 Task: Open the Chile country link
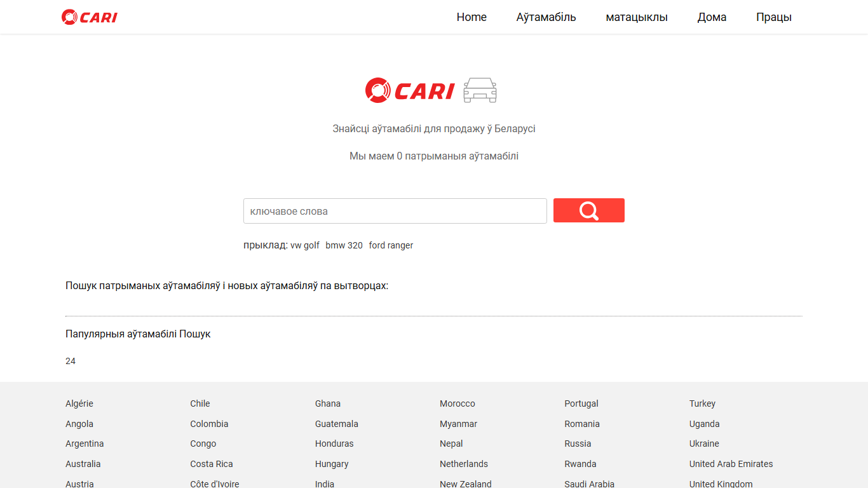coord(200,403)
